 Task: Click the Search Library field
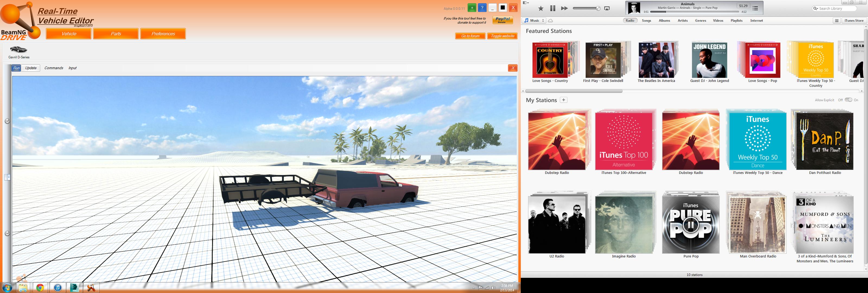834,8
